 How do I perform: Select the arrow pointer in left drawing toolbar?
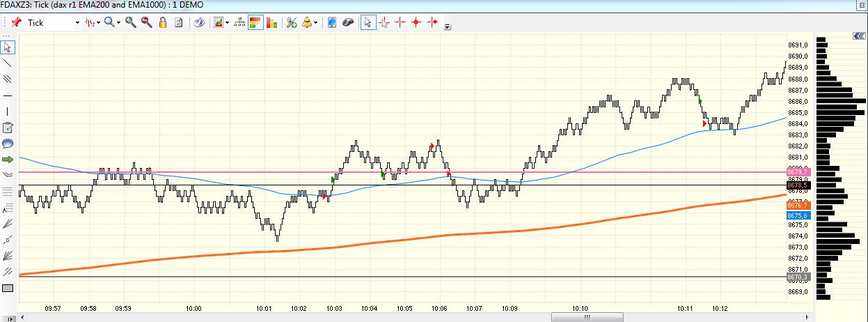click(8, 47)
